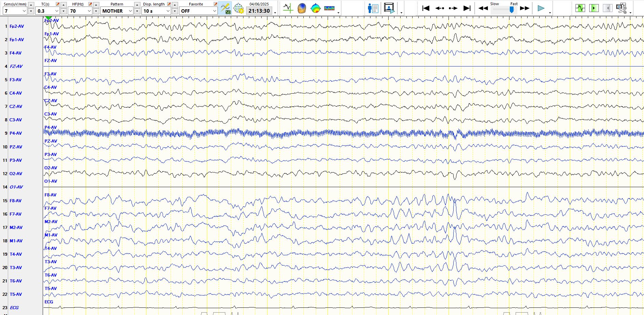The height and width of the screenshot is (315, 644).
Task: Open the Pattern montage dropdown
Action: (x=117, y=11)
